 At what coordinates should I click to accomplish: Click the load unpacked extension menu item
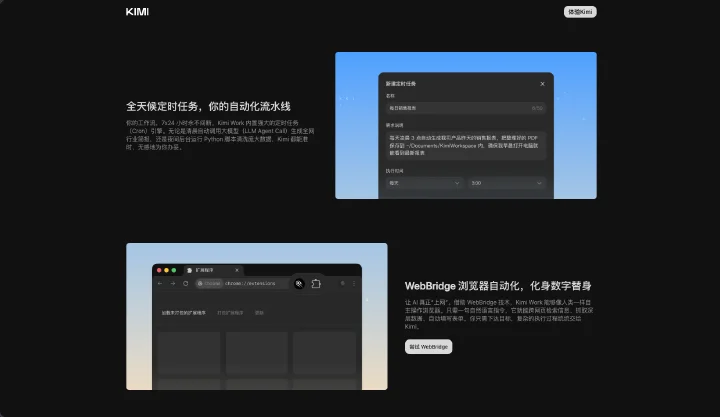pos(183,313)
